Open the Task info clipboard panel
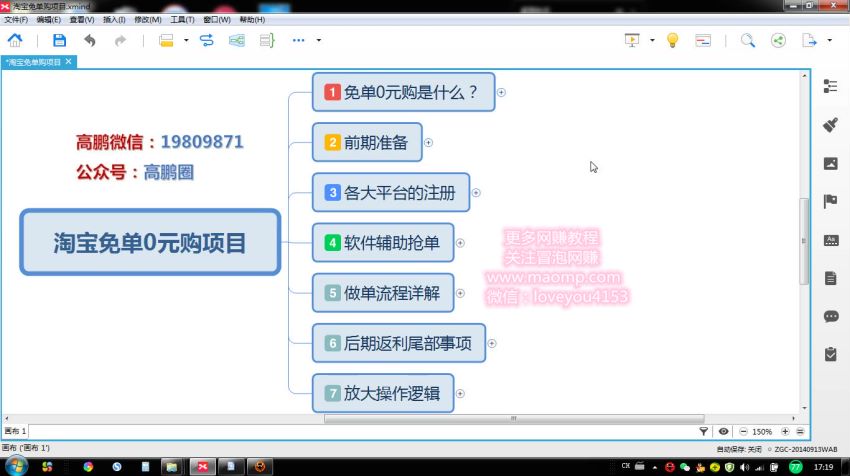This screenshot has width=850, height=476. click(x=830, y=354)
